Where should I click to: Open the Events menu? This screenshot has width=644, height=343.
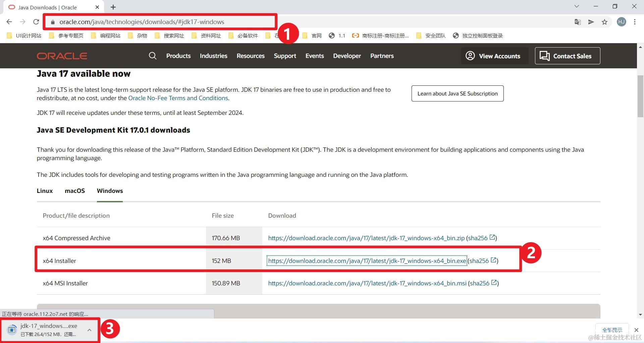pos(315,56)
